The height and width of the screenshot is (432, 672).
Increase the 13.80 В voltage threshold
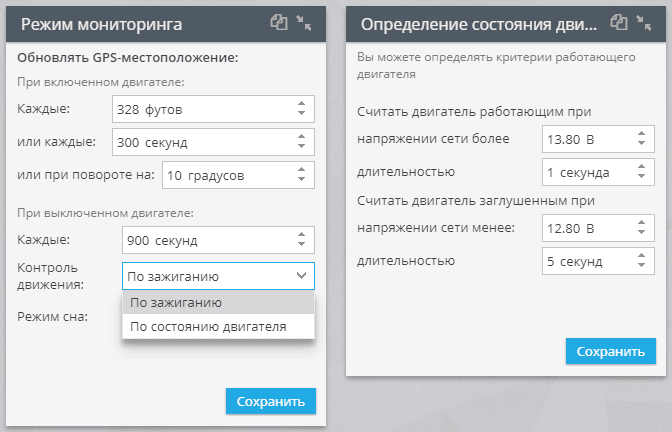(x=641, y=134)
